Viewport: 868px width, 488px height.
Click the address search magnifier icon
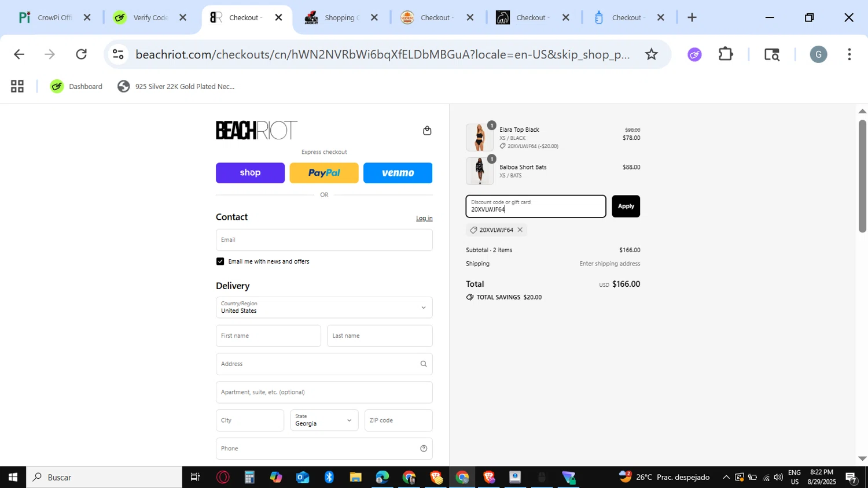click(x=424, y=364)
